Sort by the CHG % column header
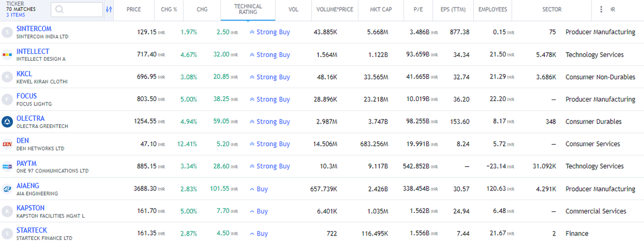This screenshot has width=644, height=242. pos(169,10)
